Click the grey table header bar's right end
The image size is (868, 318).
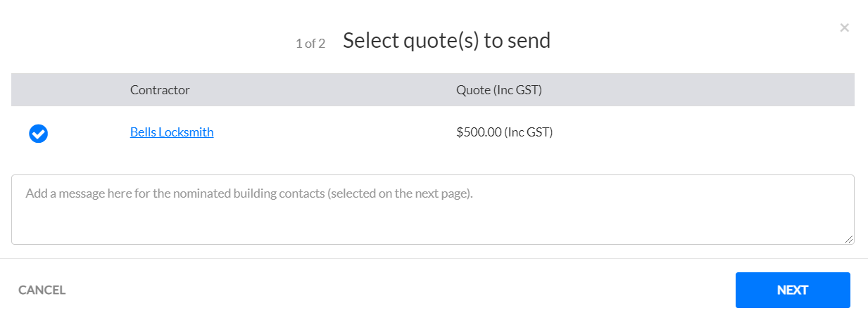point(810,90)
